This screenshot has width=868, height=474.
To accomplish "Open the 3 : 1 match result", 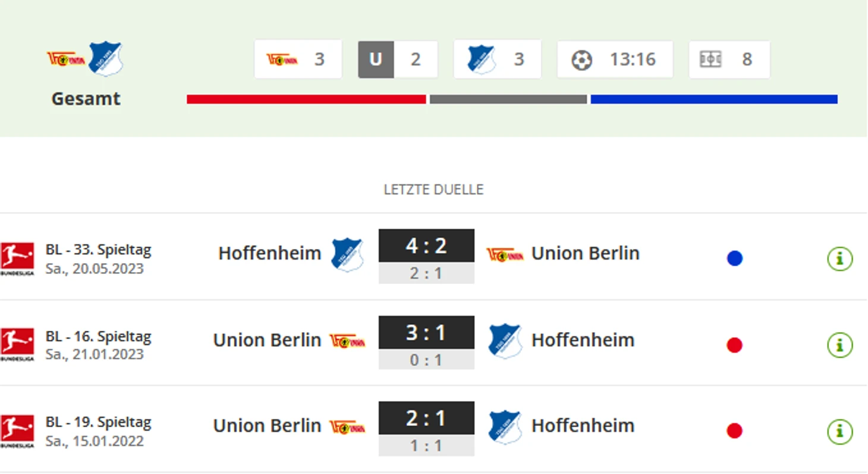I will click(x=426, y=332).
